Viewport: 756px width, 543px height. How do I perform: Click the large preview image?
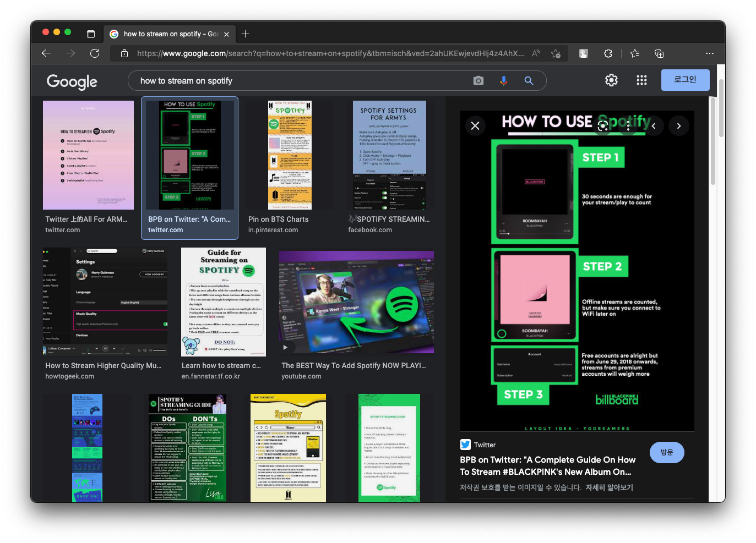pos(577,271)
